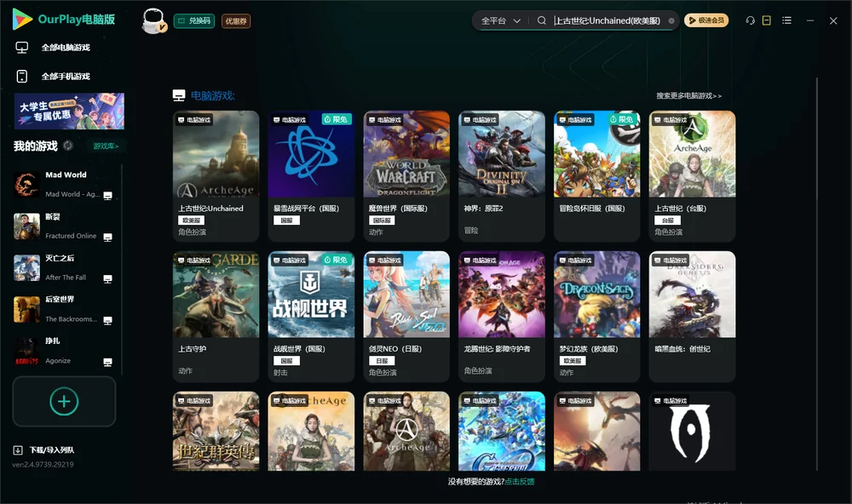Screen dimensions: 852x504
Task: Click the 极速会员 membership button
Action: pyautogui.click(x=706, y=20)
